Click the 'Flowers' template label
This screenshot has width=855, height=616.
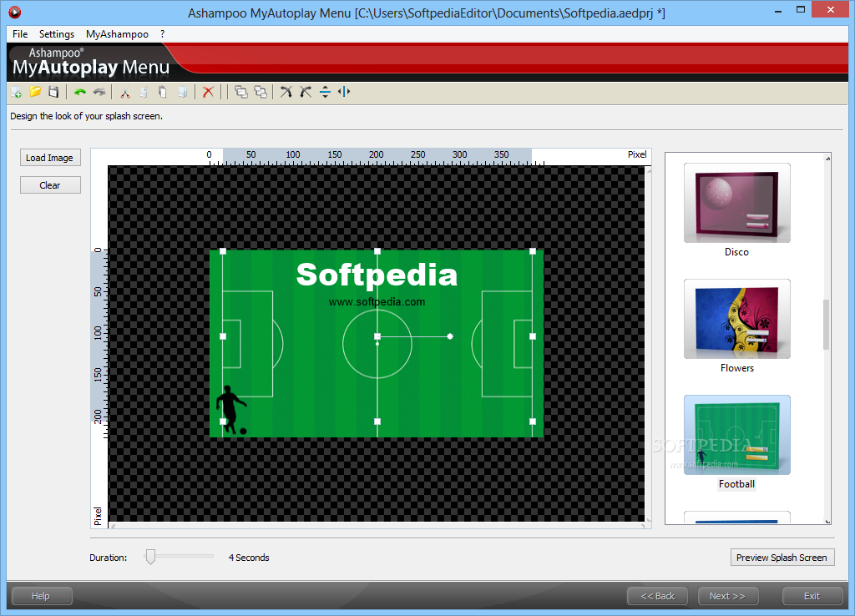coord(736,368)
